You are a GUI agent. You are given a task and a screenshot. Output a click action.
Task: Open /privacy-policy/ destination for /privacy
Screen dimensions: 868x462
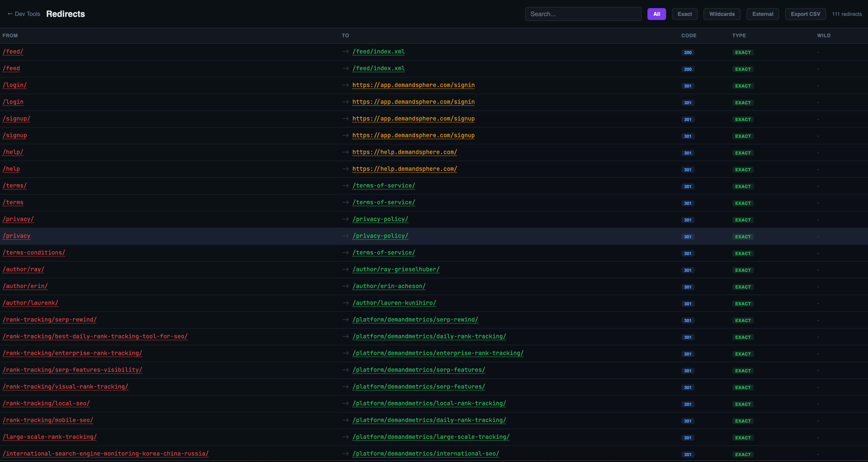[380, 236]
